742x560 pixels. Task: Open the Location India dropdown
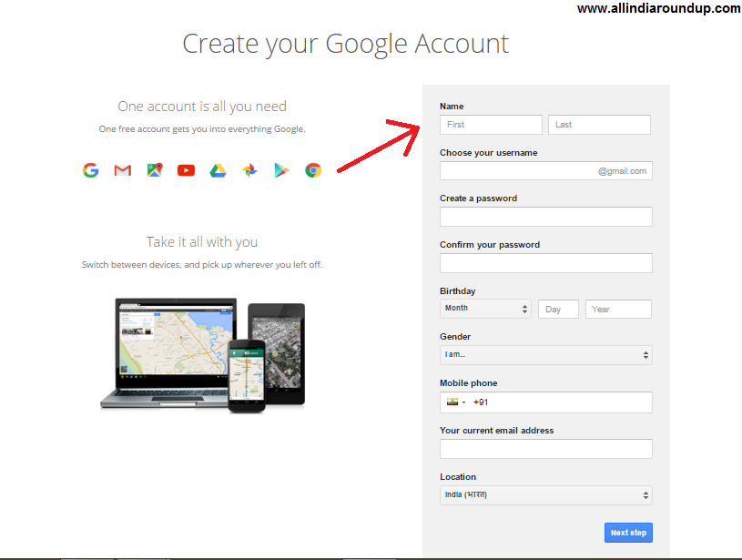(546, 495)
